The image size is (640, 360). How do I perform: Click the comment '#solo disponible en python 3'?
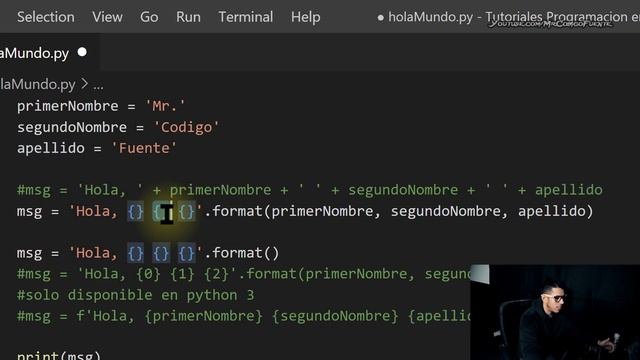click(x=136, y=295)
